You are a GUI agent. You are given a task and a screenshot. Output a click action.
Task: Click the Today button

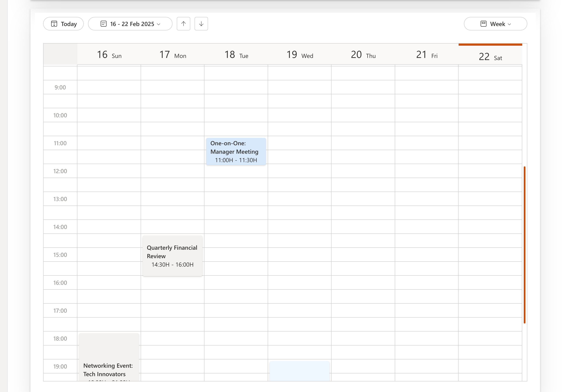click(63, 24)
